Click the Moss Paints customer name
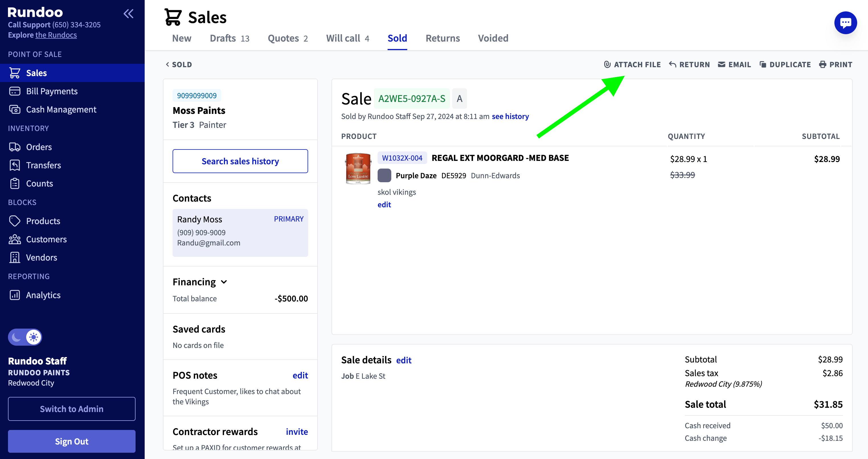Screen dimensions: 868x459 coord(199,110)
